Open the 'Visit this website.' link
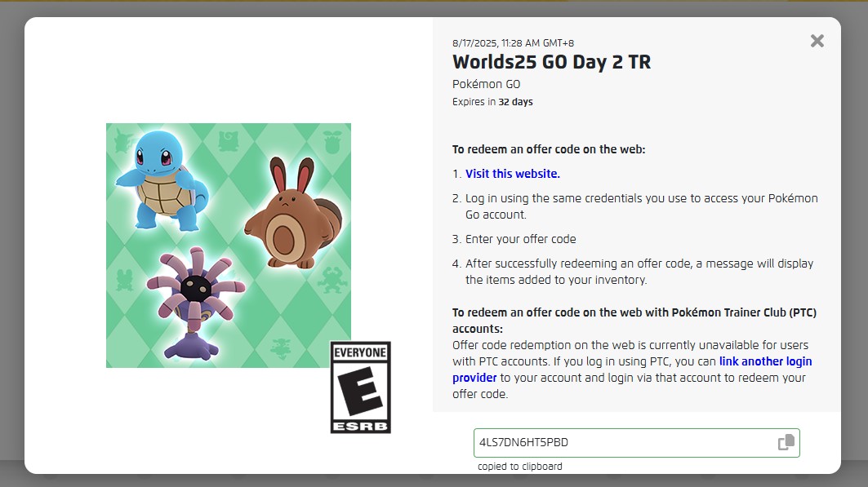The image size is (868, 487). (x=512, y=174)
